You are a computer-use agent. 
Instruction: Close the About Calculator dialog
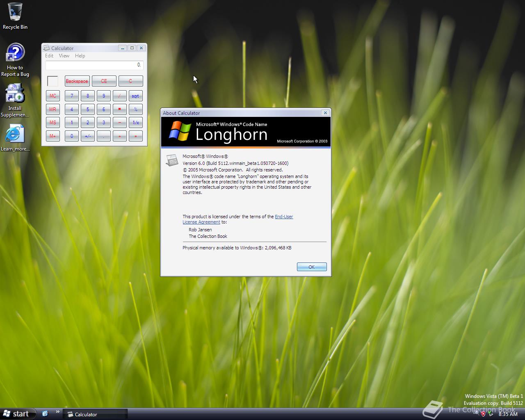pos(326,113)
